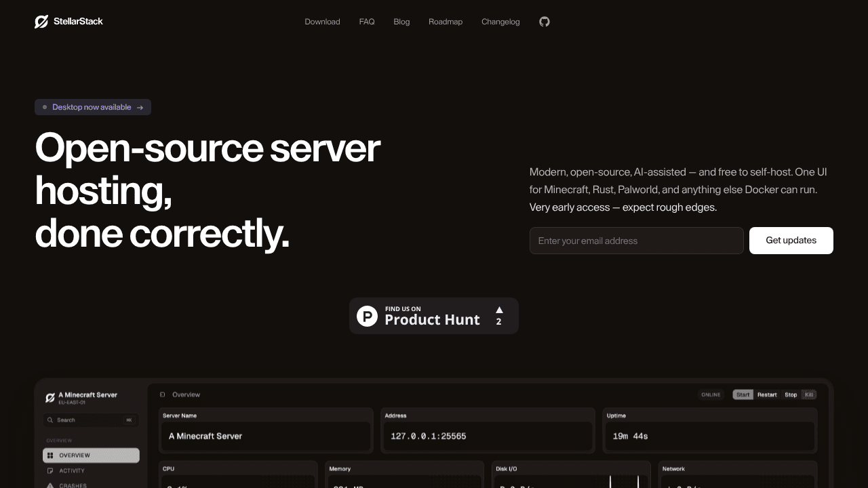The height and width of the screenshot is (488, 868).
Task: Open the GitHub repository icon
Action: (545, 22)
